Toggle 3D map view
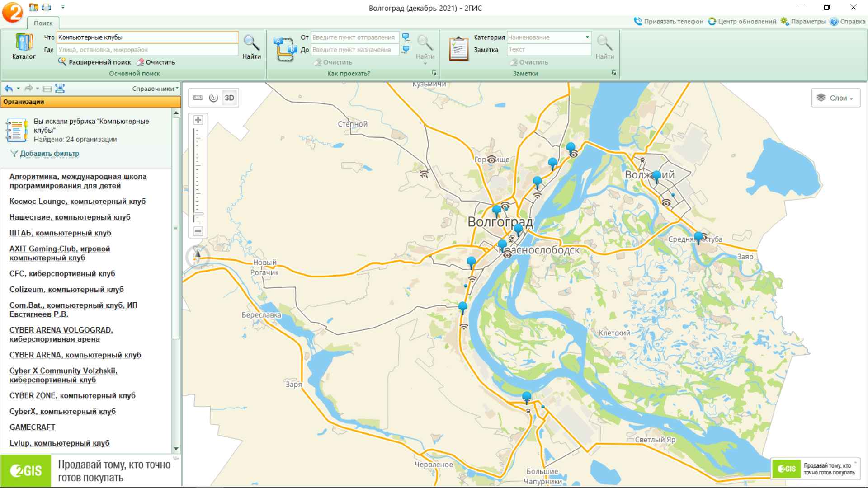 229,98
